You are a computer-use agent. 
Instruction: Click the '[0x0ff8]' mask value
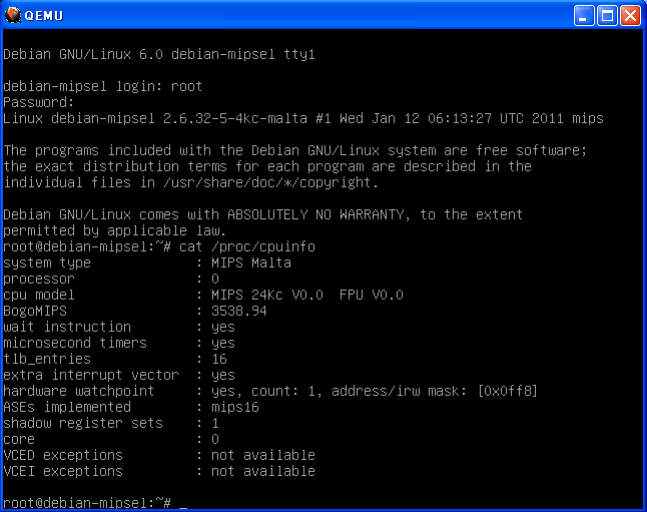tap(508, 391)
